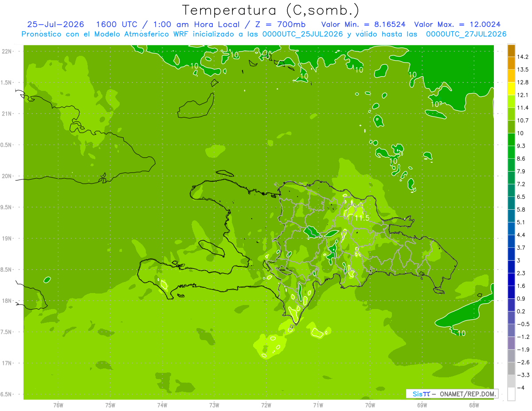This screenshot has height=411, width=532.
Task: Click the "76W" longitude axis label
Action: click(58, 405)
